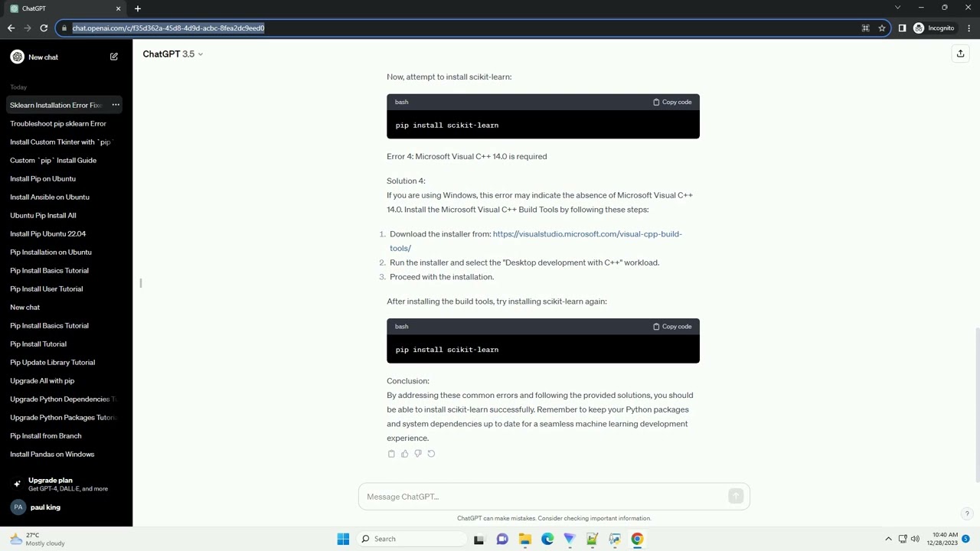Collapse the sidebar using the handle
Image resolution: width=980 pixels, height=551 pixels.
[140, 284]
